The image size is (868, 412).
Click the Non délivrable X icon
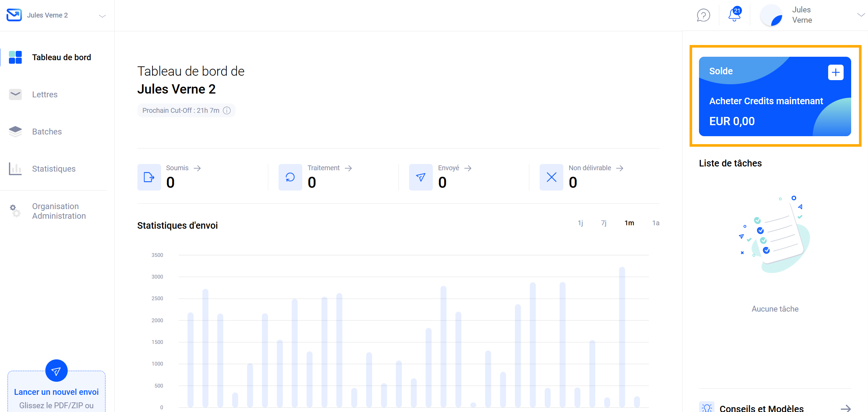coord(551,177)
